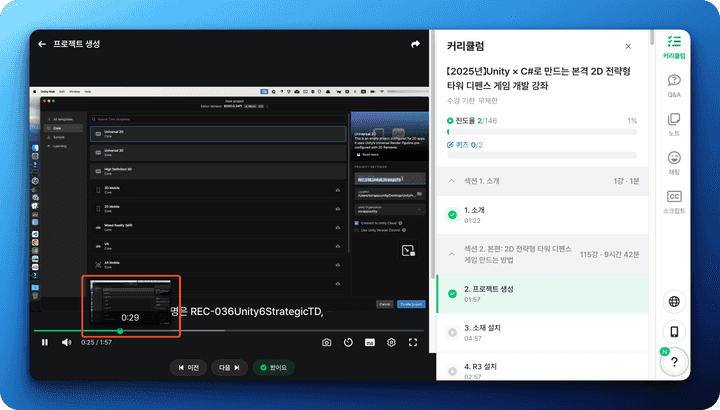
Task: Click the globe language icon
Action: tap(674, 301)
